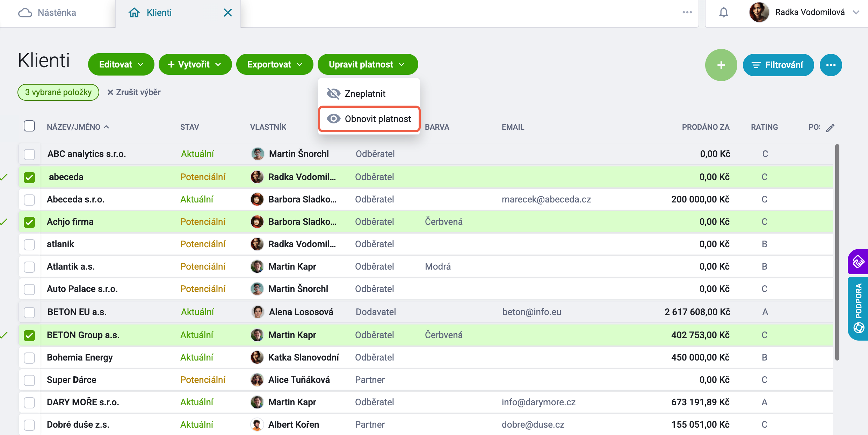Switch to the Klienti tab

coord(150,13)
